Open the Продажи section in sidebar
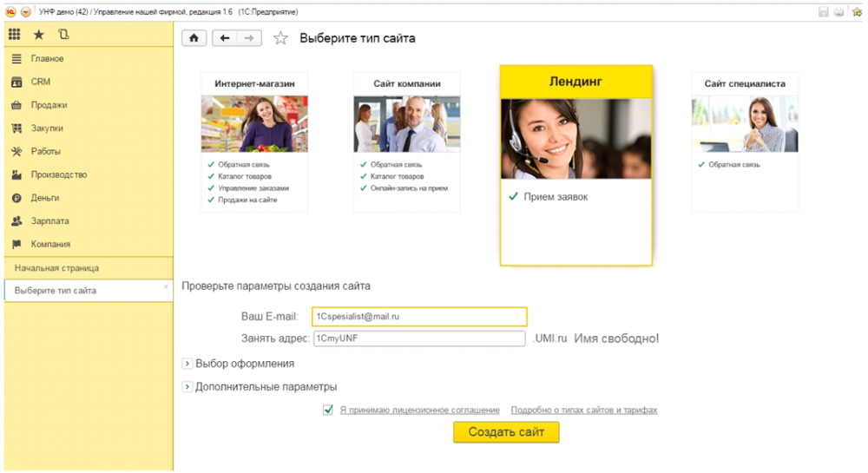The width and height of the screenshot is (868, 473). coord(49,105)
